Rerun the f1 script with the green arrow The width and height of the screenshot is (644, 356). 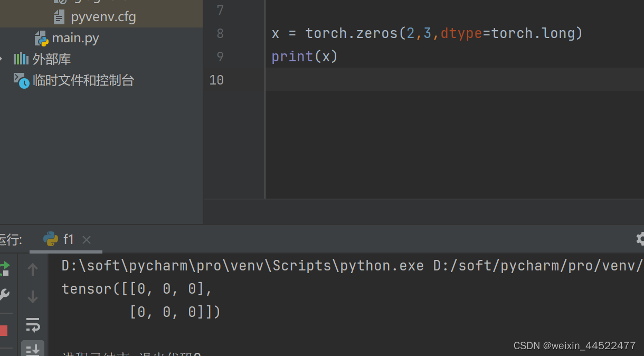click(4, 268)
